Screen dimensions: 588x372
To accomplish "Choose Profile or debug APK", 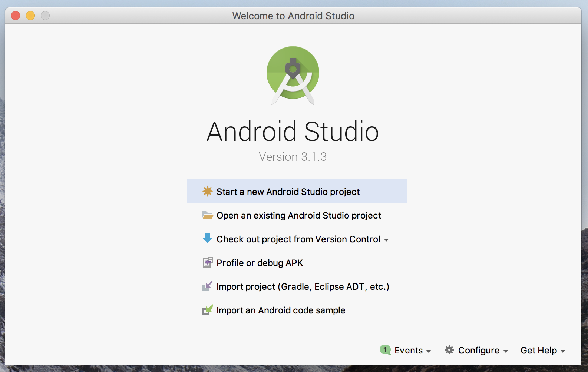I will pyautogui.click(x=297, y=263).
